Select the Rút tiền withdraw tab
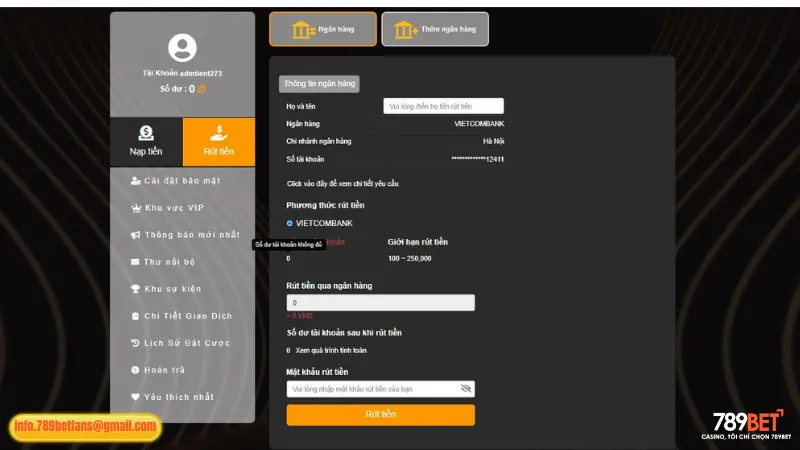Viewport: 800px width, 450px height. click(x=219, y=142)
